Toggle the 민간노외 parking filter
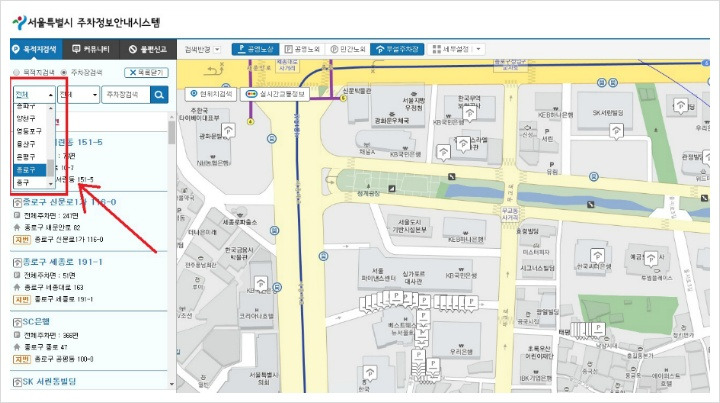Viewport: 720px width, 403px height. pos(348,49)
